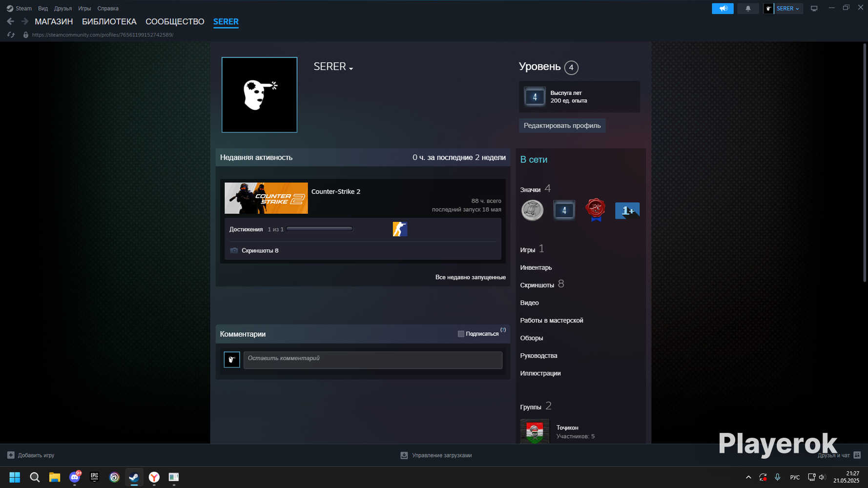This screenshot has width=868, height=488.
Task: Open the Значки 4 badges link
Action: (x=536, y=189)
